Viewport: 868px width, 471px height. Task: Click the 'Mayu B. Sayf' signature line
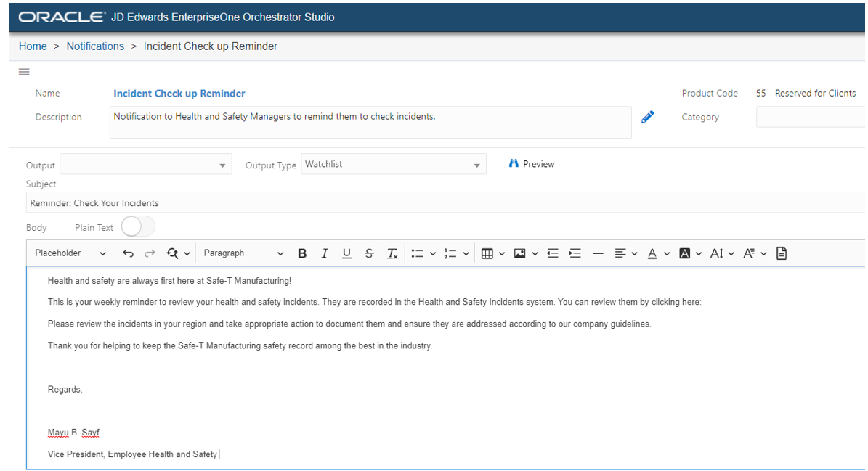click(x=73, y=433)
